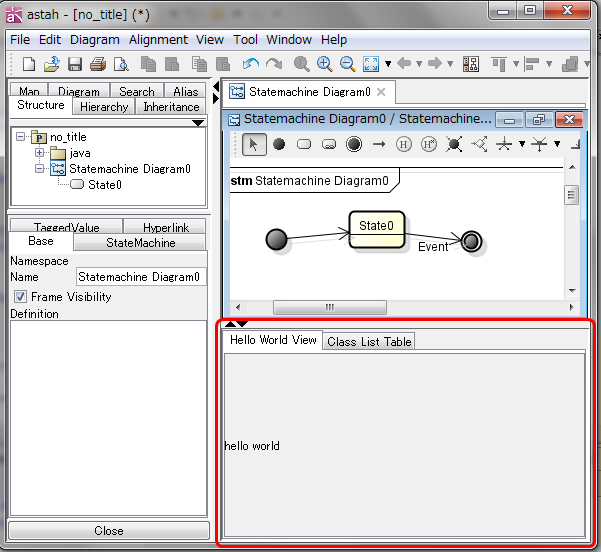Image resolution: width=601 pixels, height=552 pixels.
Task: Toggle the Frame Visibility checkbox
Action: pos(20,297)
